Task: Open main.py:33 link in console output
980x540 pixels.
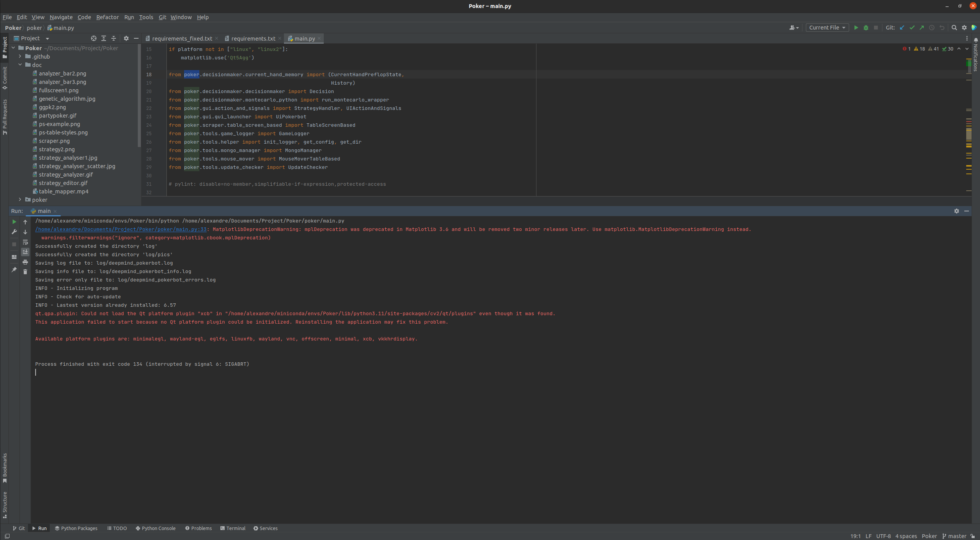Action: click(x=121, y=229)
